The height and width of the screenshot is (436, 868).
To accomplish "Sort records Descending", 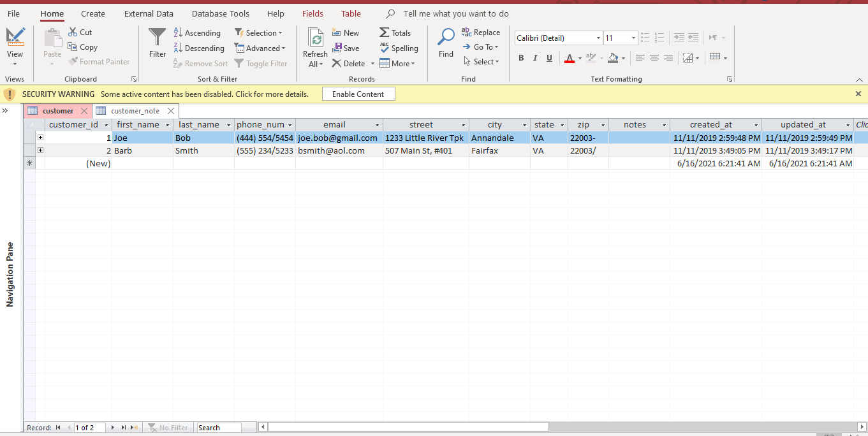I will point(199,48).
